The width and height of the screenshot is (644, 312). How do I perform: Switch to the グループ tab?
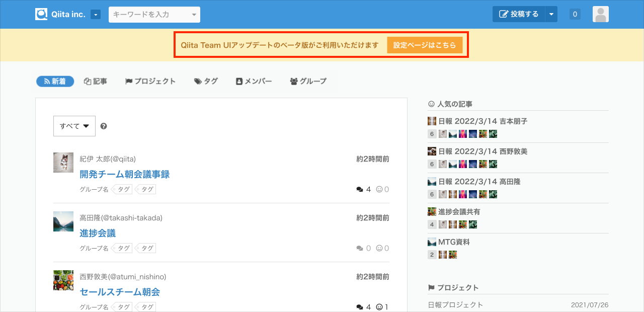[x=308, y=81]
